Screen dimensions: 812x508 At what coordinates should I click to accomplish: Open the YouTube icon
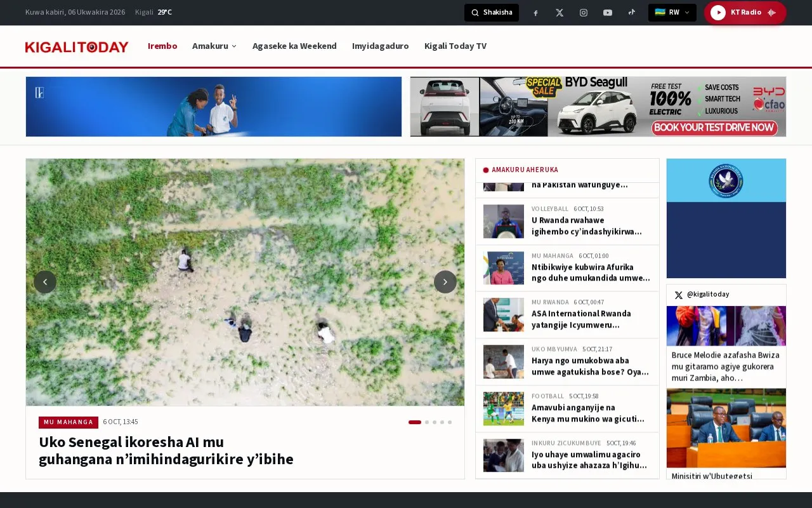(x=608, y=13)
